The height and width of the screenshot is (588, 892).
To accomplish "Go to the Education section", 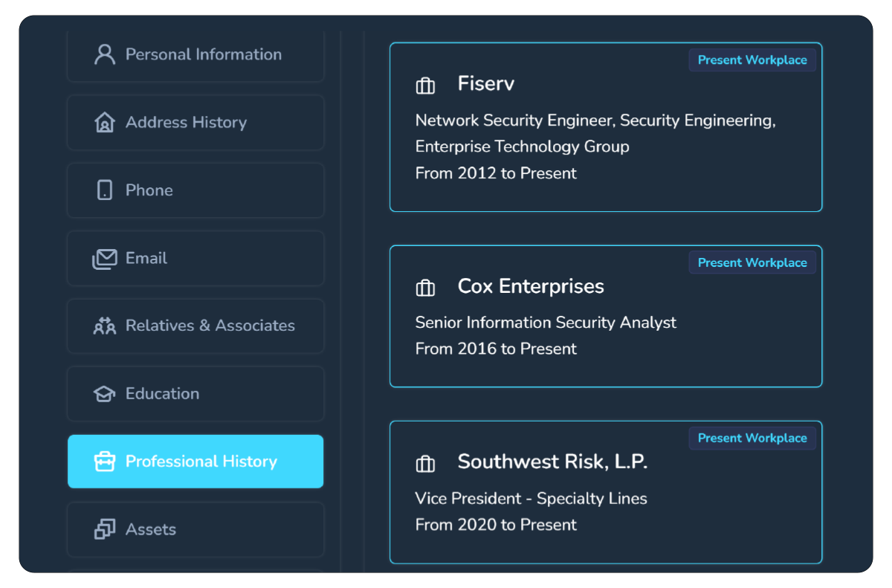I will pyautogui.click(x=195, y=394).
